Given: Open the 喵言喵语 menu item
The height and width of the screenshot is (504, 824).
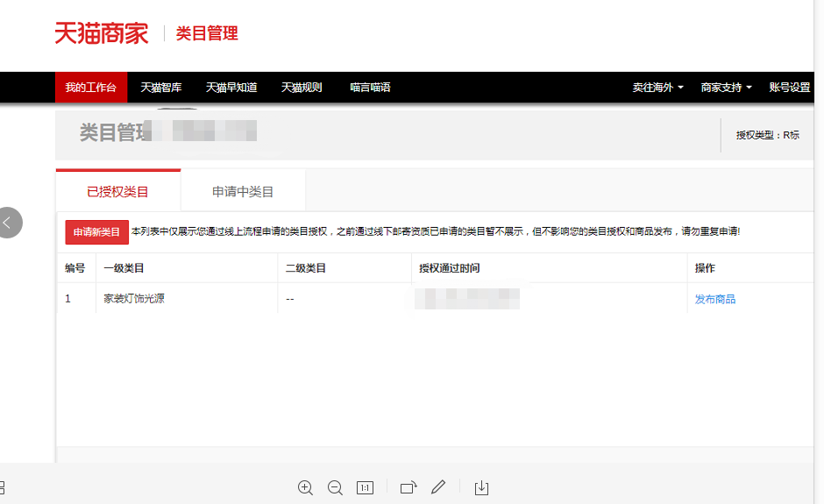Looking at the screenshot, I should (x=371, y=88).
